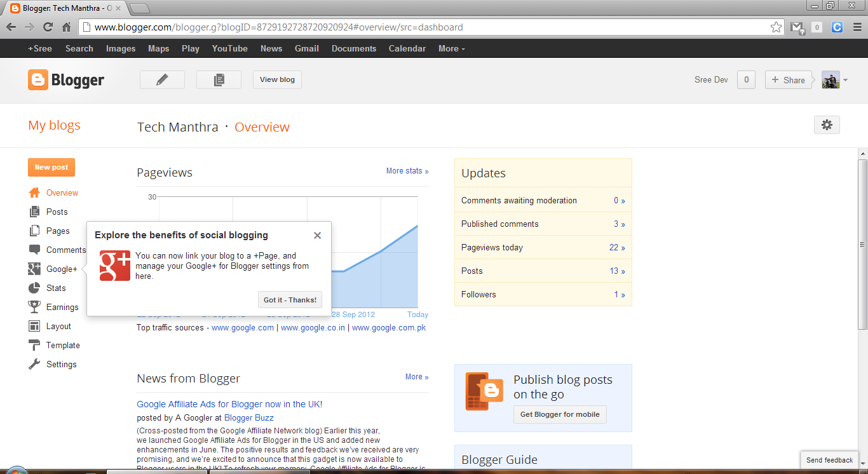Click the Gmail extension icon in toolbar

coord(797,27)
